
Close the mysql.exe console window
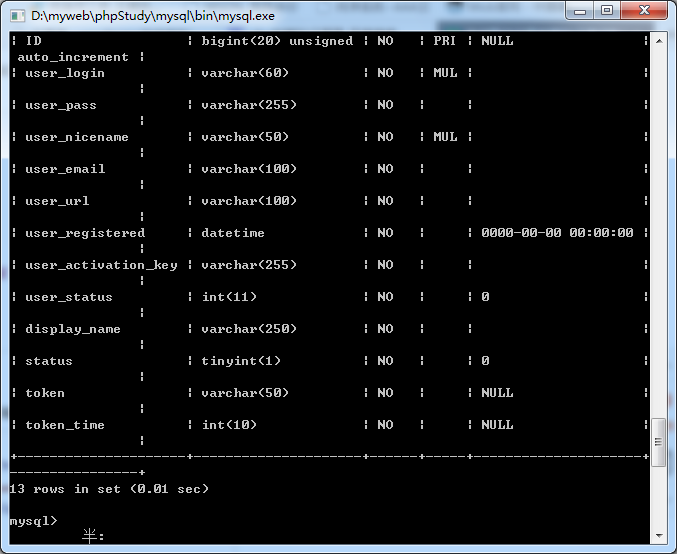[x=644, y=10]
